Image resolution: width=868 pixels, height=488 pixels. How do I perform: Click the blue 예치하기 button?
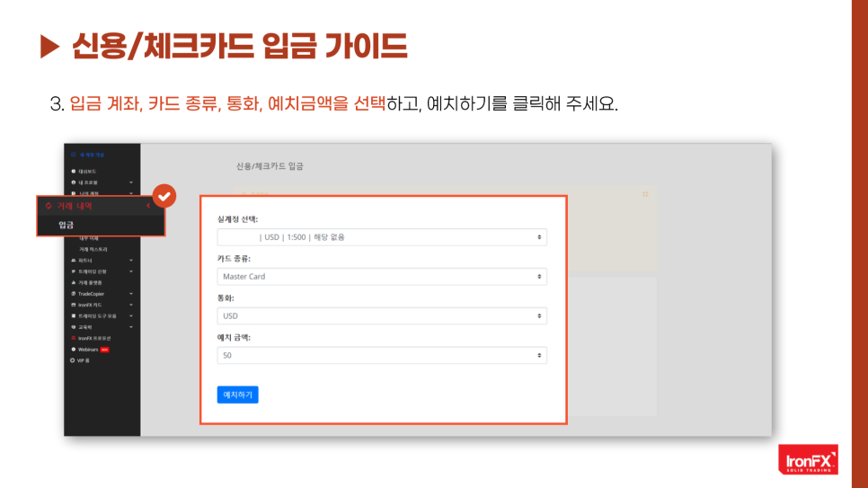(x=237, y=395)
